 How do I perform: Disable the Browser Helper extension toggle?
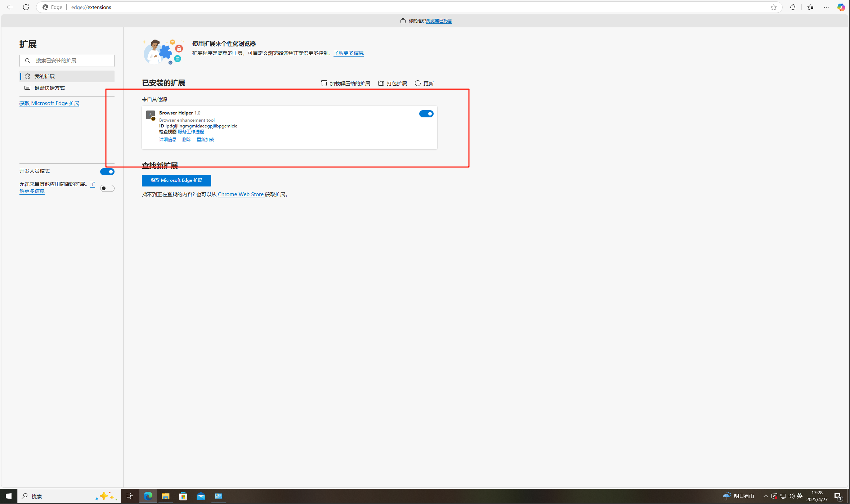click(426, 114)
